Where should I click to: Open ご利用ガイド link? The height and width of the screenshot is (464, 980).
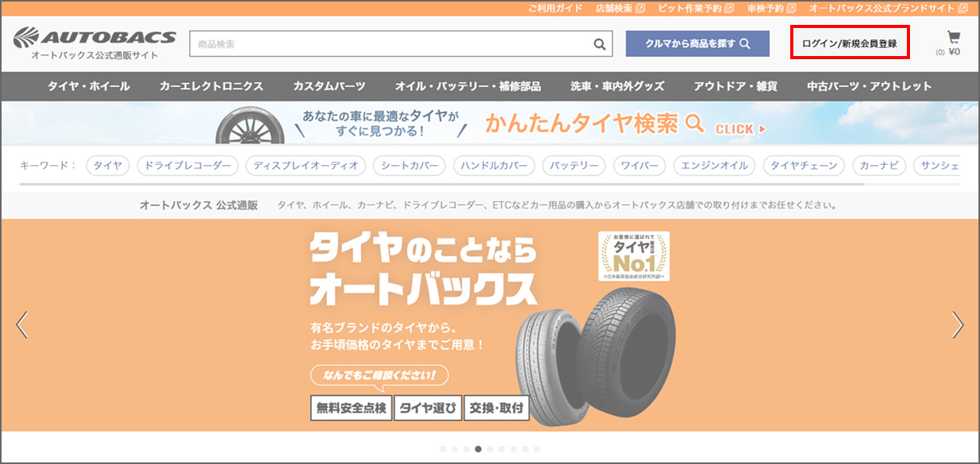point(555,9)
